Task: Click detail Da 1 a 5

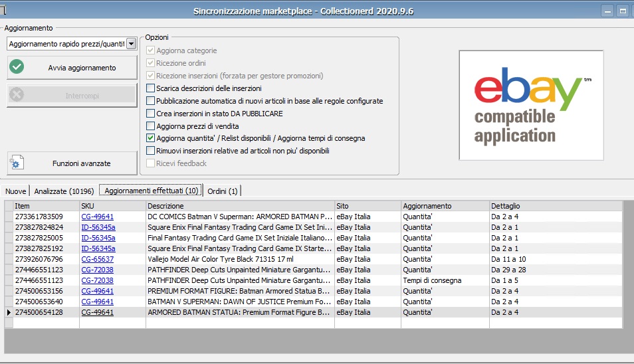Action: [504, 280]
